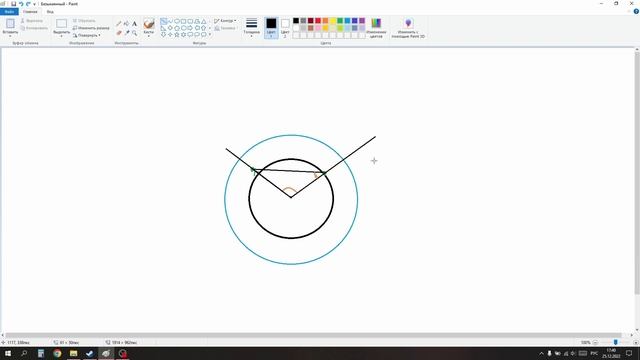Switch to the View ribbon tab
The height and width of the screenshot is (360, 640).
point(50,11)
